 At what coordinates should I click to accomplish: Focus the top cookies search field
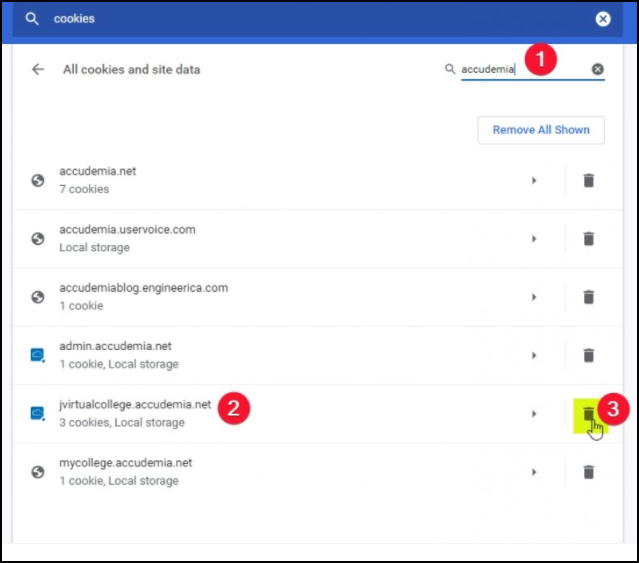coord(318,19)
